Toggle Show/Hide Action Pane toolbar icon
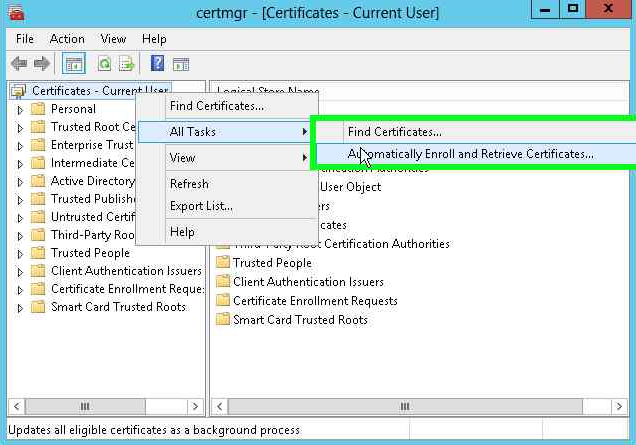The width and height of the screenshot is (636, 445). click(x=181, y=64)
